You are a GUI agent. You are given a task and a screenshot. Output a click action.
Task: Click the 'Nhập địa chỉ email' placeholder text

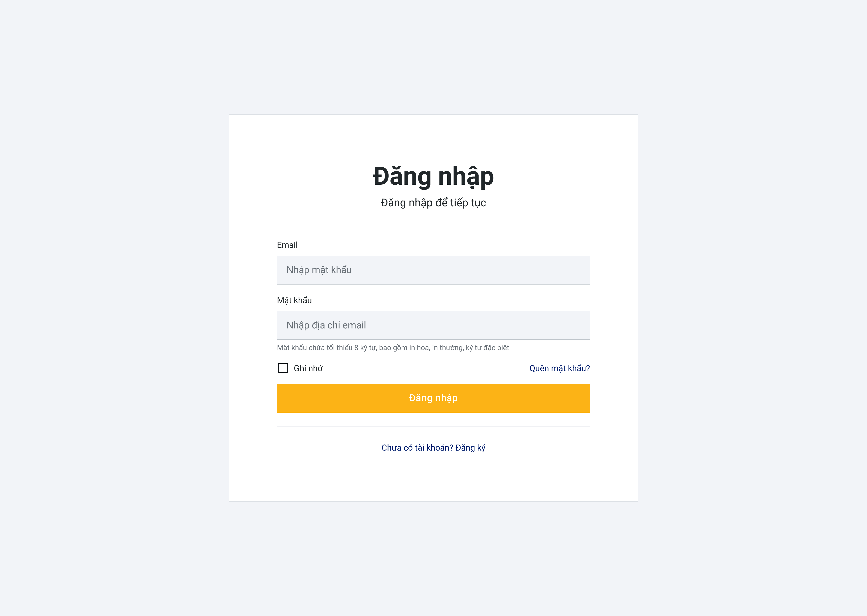coord(326,325)
